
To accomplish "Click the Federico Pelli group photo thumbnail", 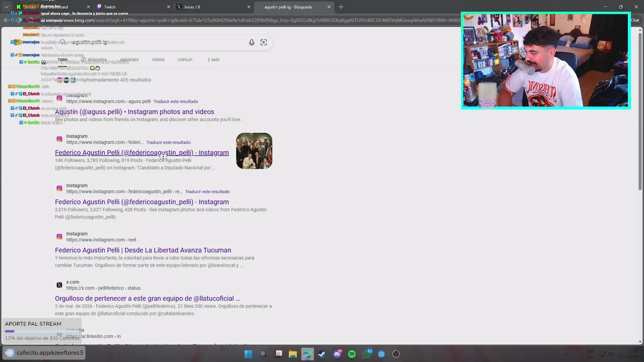I will 254,151.
